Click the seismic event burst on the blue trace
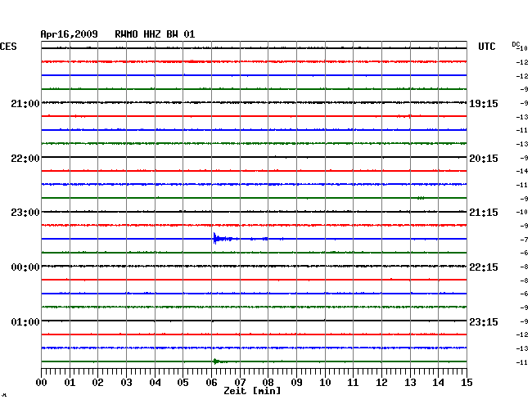Screen dimensions: 532x404 [x=224, y=239]
